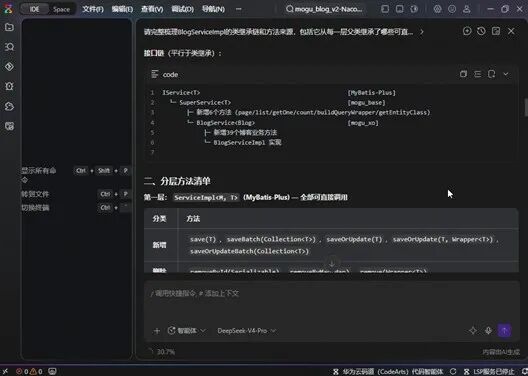Click the ServiceImpl<M, T> inline code
Screen dimensions: 528x376
point(207,198)
